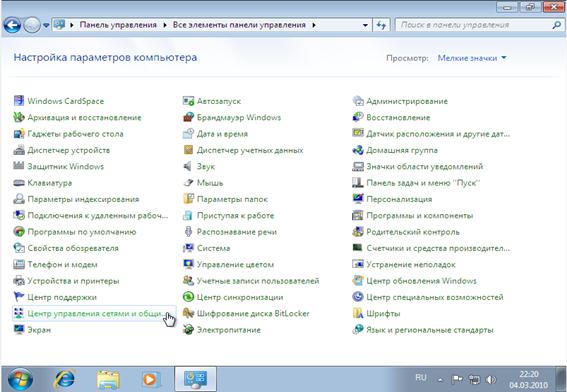Open the Программы по умолчанию link
567x392 pixels.
(82, 232)
